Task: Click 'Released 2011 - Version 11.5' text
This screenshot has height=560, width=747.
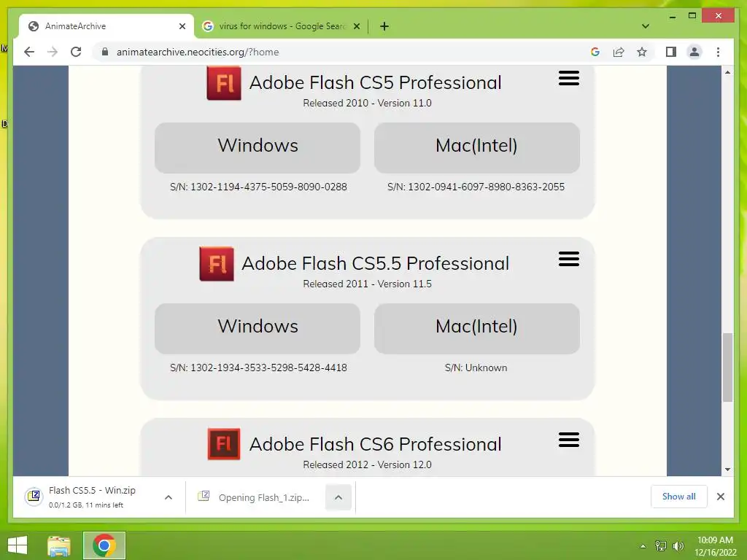Action: (368, 284)
